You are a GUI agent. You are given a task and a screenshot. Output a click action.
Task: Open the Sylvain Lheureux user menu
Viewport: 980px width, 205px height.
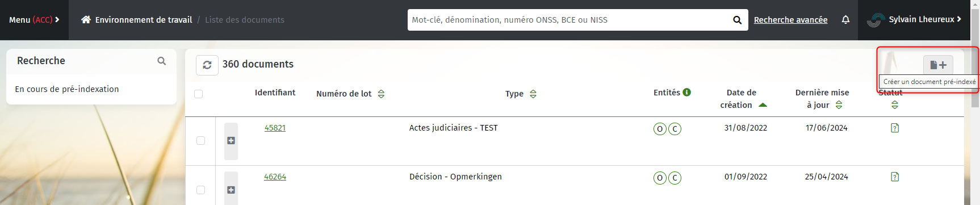tap(914, 20)
